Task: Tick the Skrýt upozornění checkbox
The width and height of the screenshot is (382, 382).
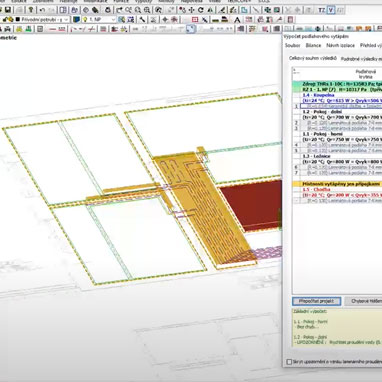Action: click(289, 361)
